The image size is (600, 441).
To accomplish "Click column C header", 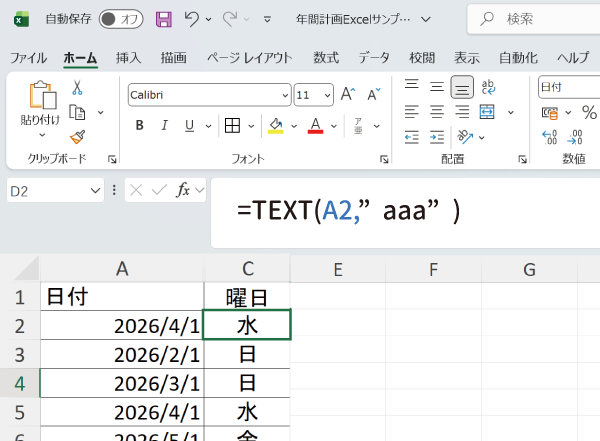I will click(246, 269).
